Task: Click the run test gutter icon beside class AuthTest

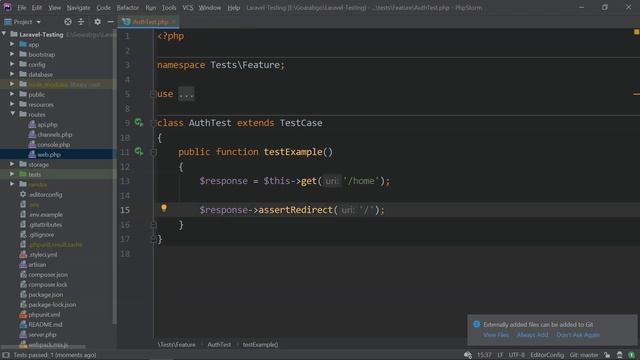Action: (x=139, y=122)
